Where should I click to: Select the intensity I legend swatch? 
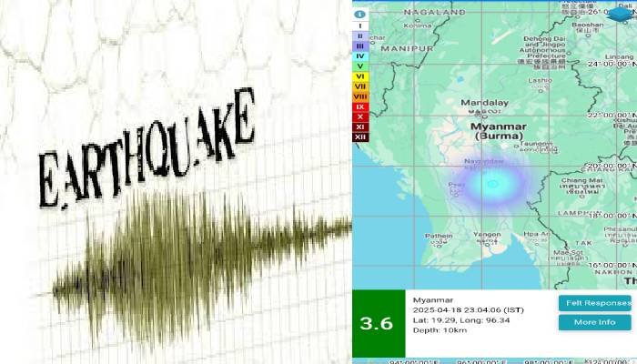pos(360,25)
